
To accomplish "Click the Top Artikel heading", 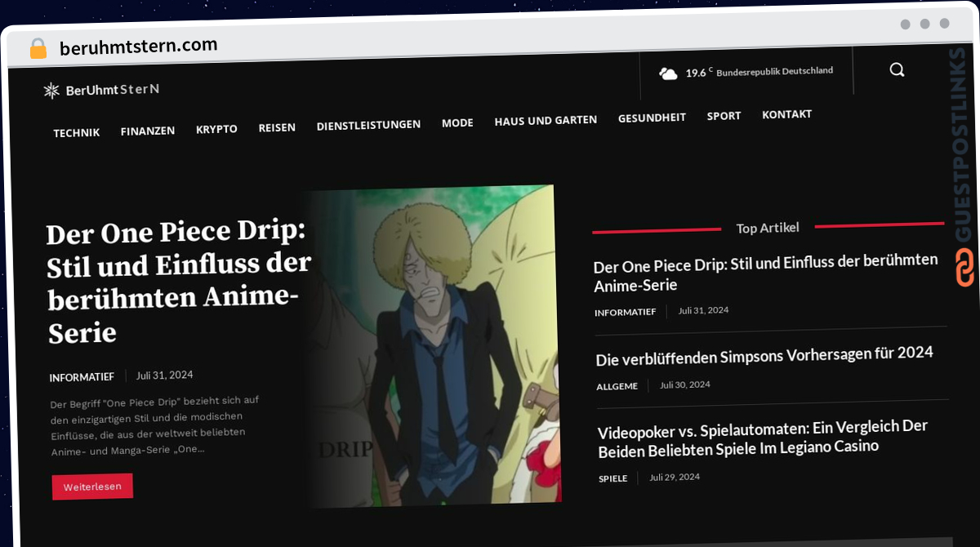I will [x=768, y=228].
